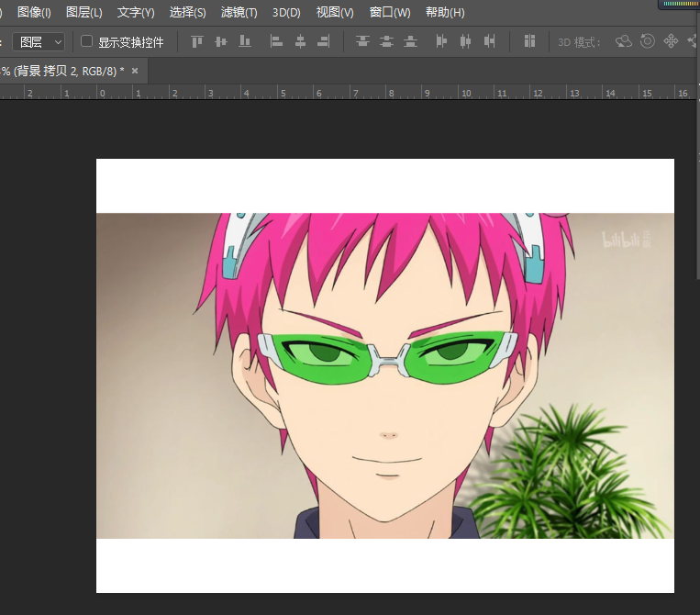The height and width of the screenshot is (615, 700).
Task: Click Distribute vertical centers icon
Action: [x=386, y=42]
